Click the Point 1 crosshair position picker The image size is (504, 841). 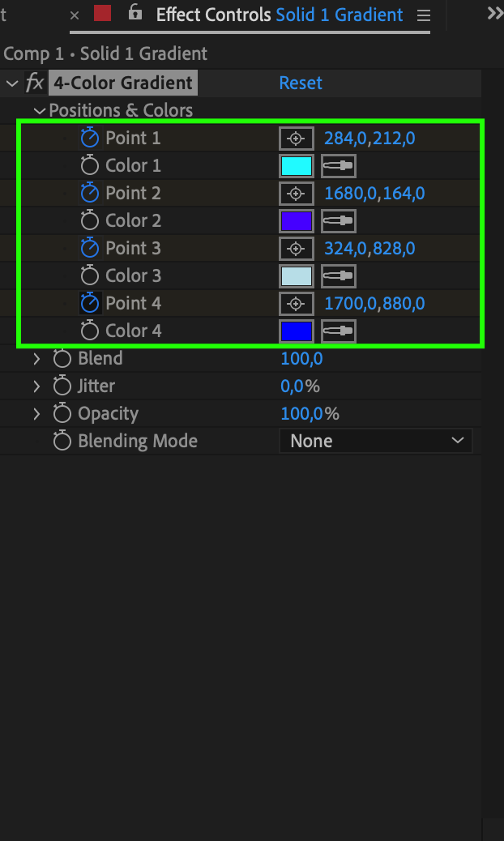pos(296,138)
